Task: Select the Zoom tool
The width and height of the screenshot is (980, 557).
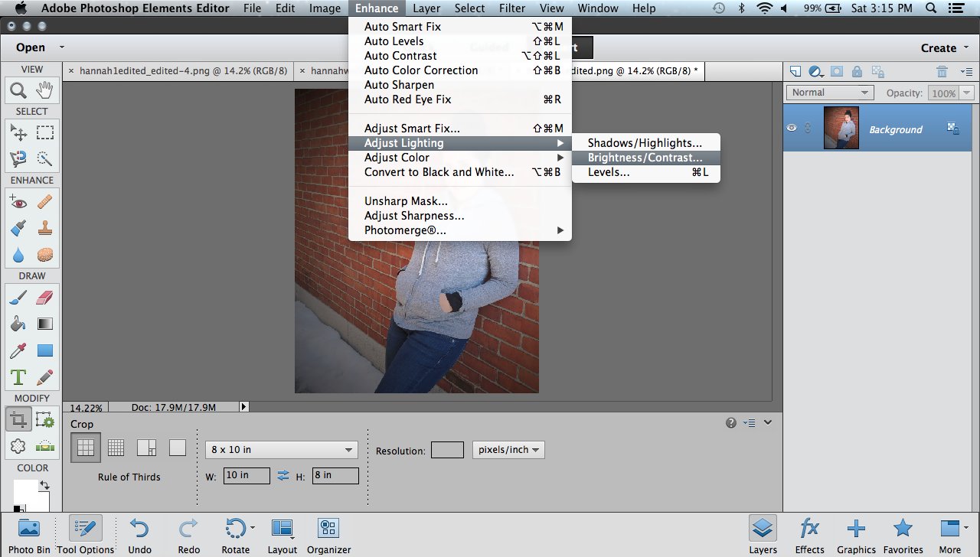Action: point(18,90)
